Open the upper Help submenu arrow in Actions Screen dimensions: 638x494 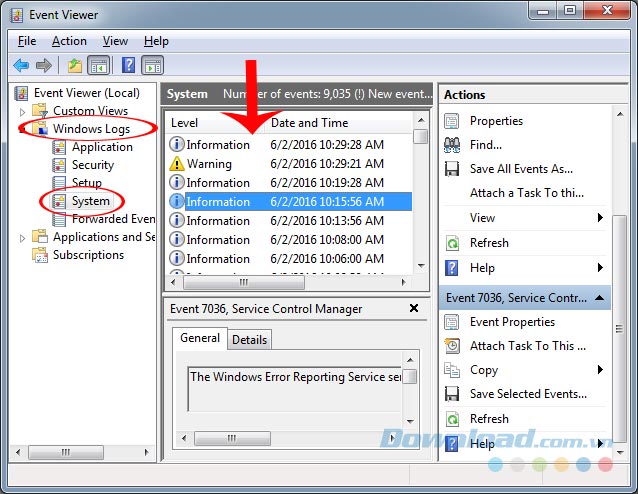tap(600, 267)
